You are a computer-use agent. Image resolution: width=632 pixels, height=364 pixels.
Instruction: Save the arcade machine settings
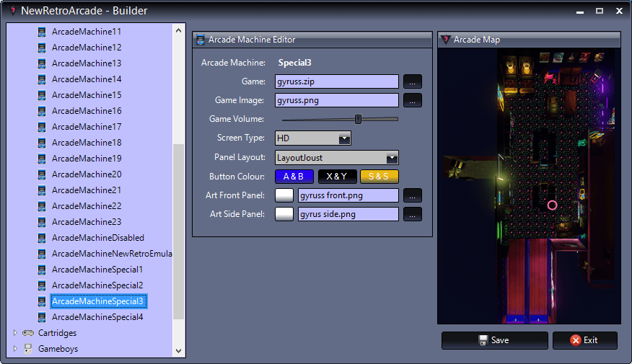tap(494, 340)
